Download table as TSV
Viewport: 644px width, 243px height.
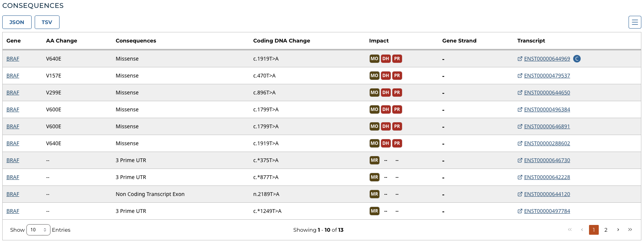(47, 22)
